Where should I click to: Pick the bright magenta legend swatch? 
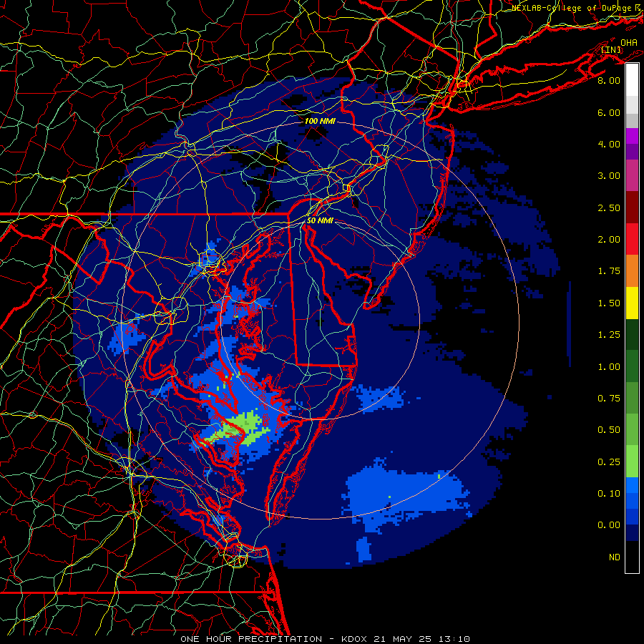pos(632,136)
